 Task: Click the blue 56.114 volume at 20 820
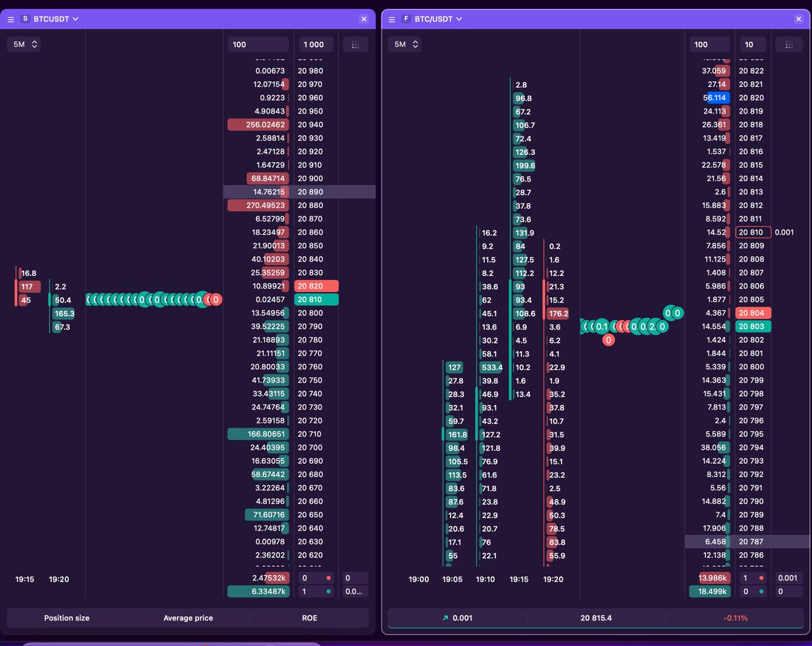[x=716, y=98]
